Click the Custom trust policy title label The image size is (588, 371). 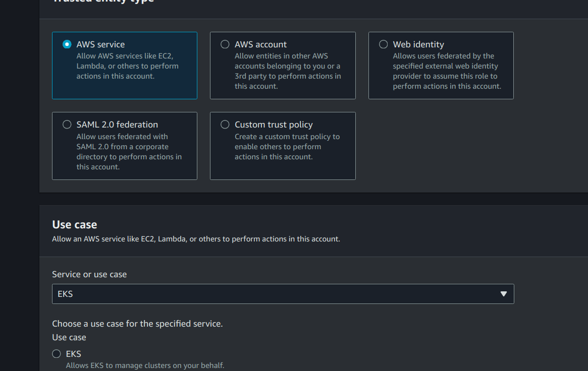point(274,125)
